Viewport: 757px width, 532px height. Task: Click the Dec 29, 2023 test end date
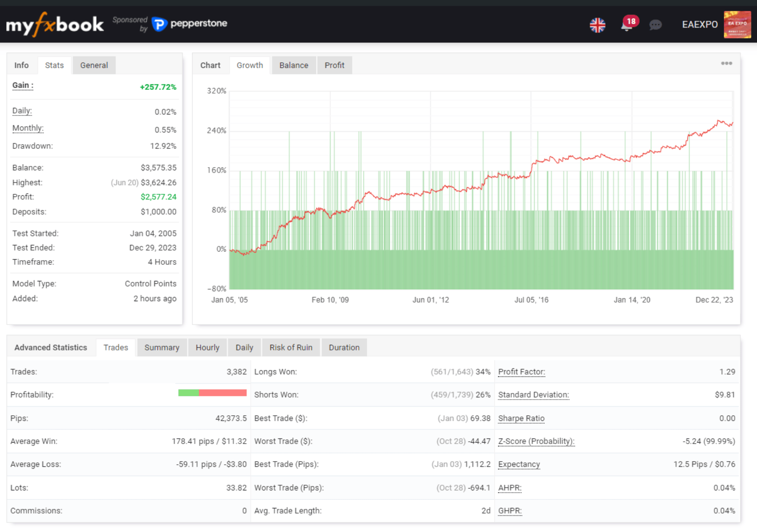tap(153, 248)
